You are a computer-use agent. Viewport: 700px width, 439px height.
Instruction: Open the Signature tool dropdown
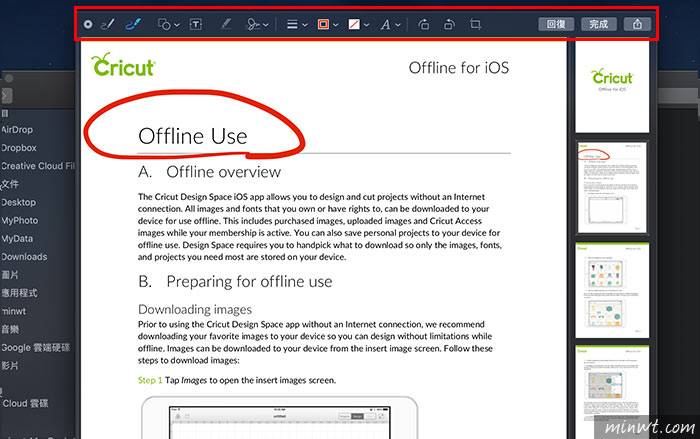click(x=257, y=24)
